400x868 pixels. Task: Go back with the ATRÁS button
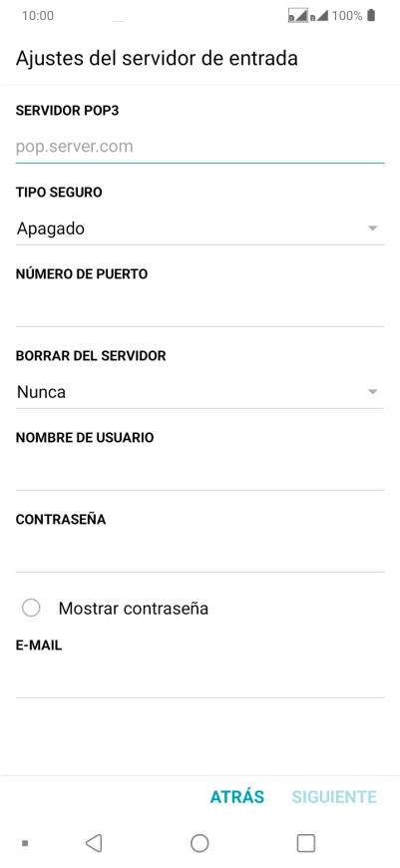[236, 796]
